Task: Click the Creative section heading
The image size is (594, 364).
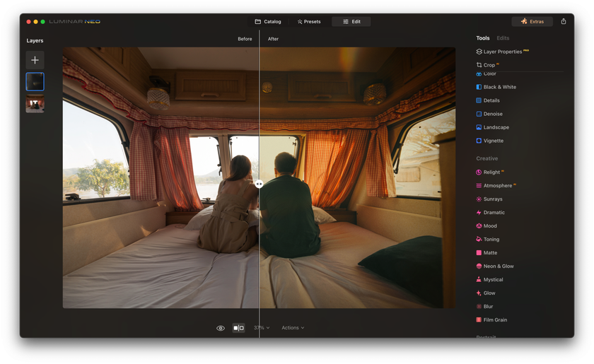Action: point(487,158)
